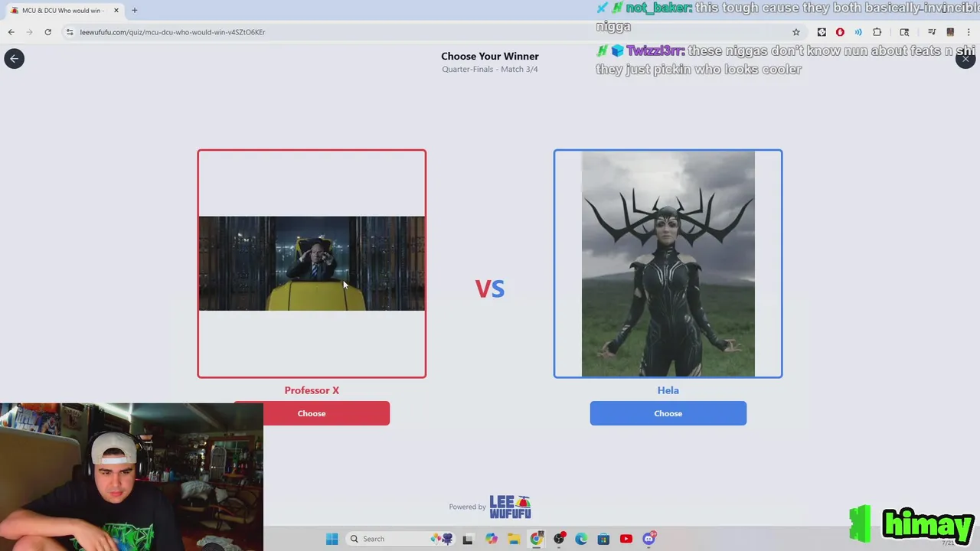Go back using the round arrow button
Screen dimensions: 980x551
point(14,58)
